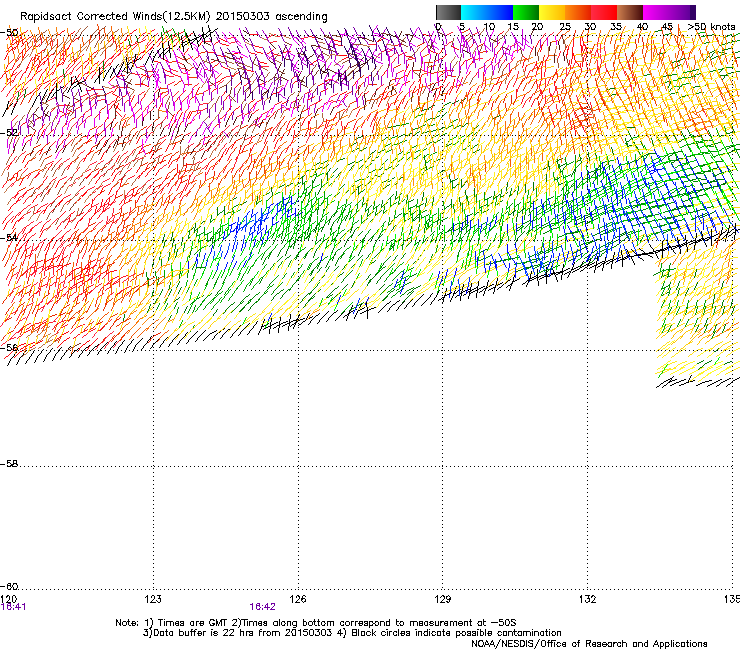Screen dimensions: 740x650
Task: Click the longitude label '126'
Action: 298,599
